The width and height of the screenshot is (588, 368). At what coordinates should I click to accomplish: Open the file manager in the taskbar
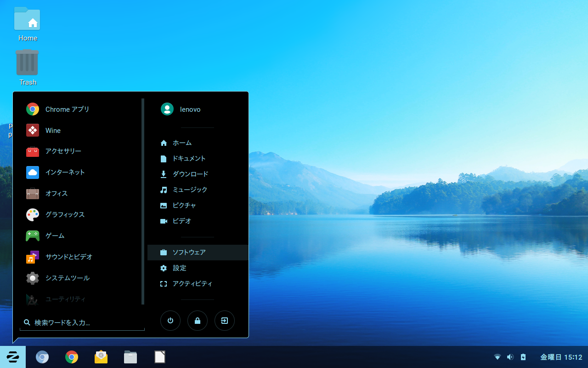[x=130, y=357]
